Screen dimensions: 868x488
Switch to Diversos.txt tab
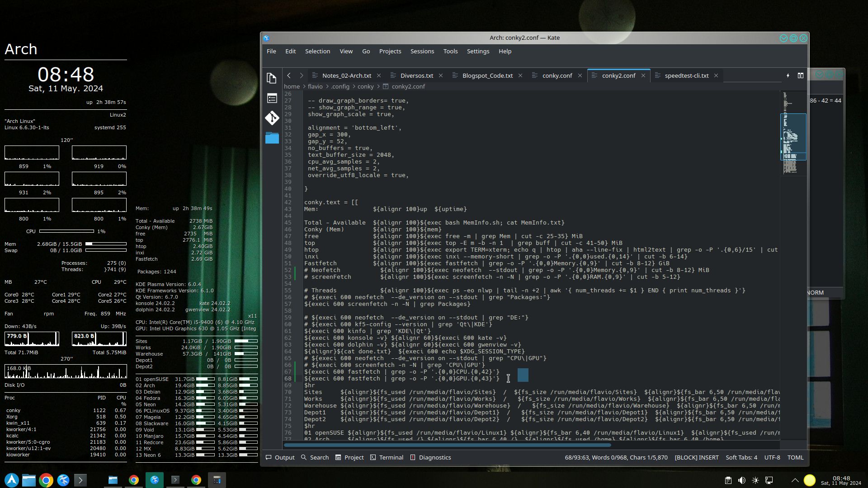click(416, 75)
